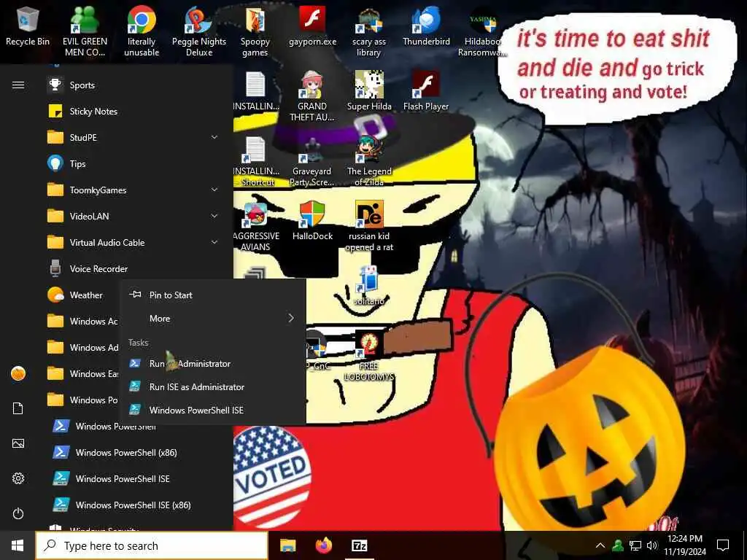Viewport: 747px width, 560px height.
Task: Open GRAND THEFT AU... desktop shortcut
Action: coord(312,96)
